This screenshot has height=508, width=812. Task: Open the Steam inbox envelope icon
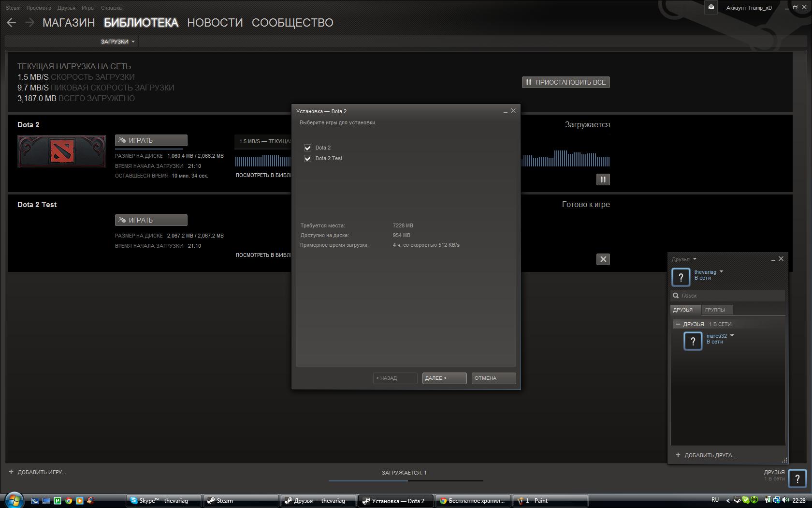[711, 7]
